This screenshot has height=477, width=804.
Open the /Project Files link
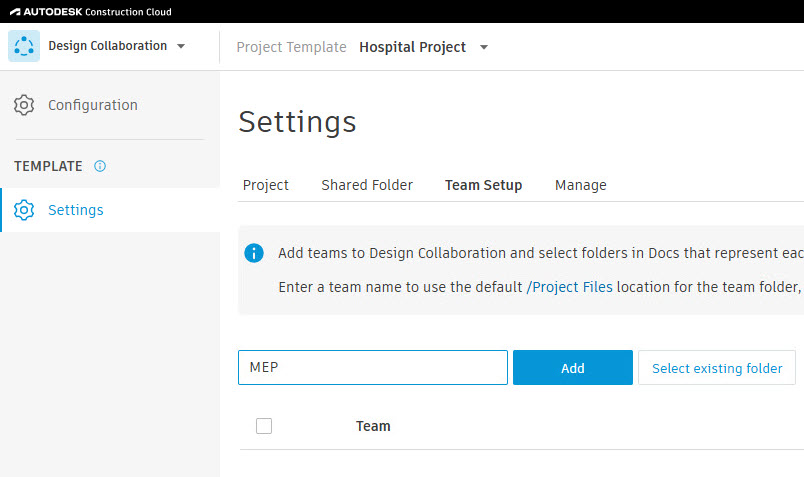570,287
